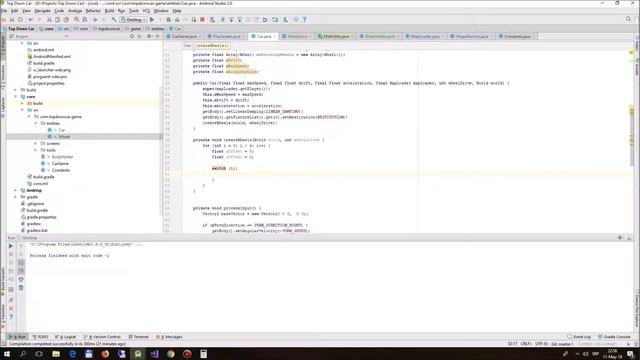This screenshot has height=360, width=640.
Task: Switch to the CarGame.java editor tab
Action: [184, 36]
